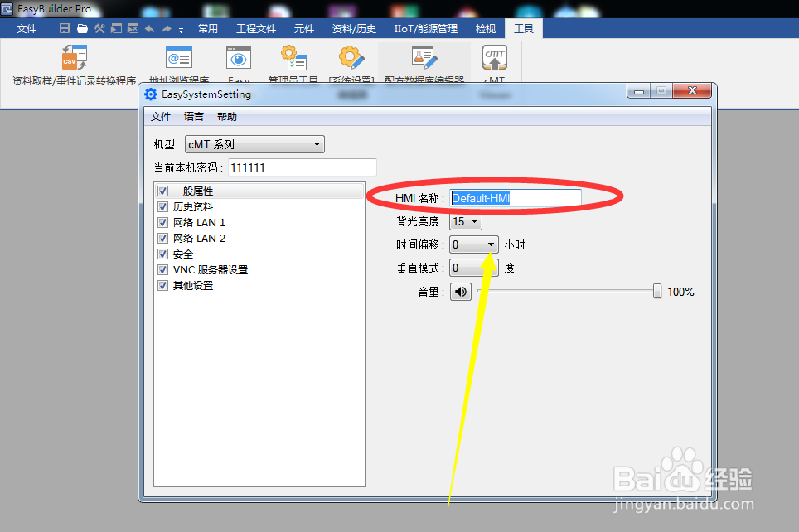Switch to the 工程文件 ribbon tab

[256, 28]
